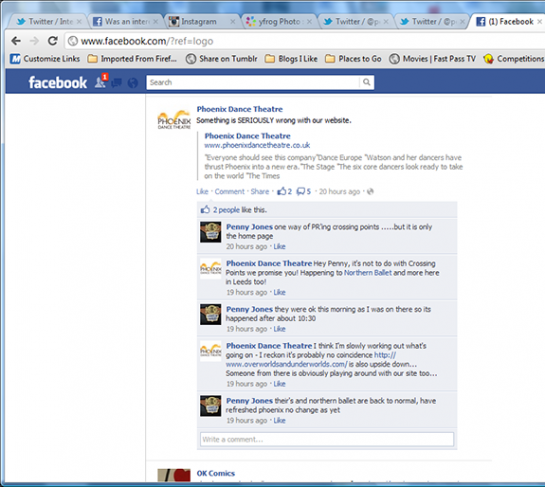Share the Phoenix Dance Theatre post
Viewport: 545px width, 487px height.
[260, 192]
